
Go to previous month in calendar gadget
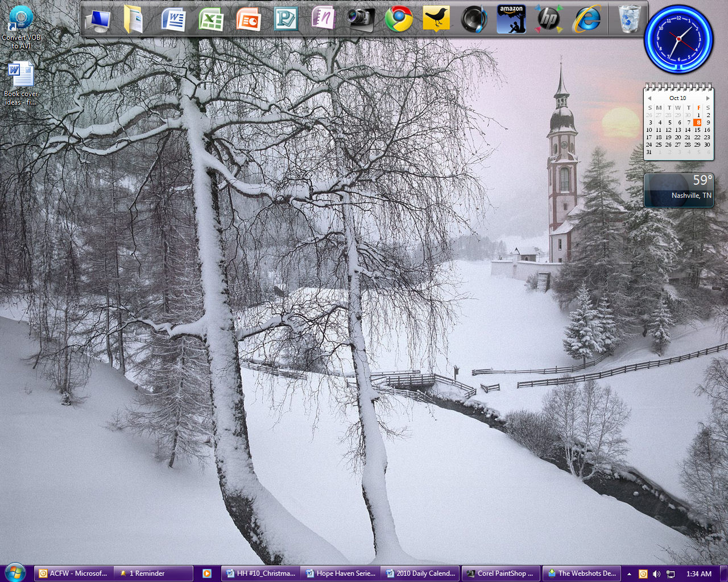(650, 98)
